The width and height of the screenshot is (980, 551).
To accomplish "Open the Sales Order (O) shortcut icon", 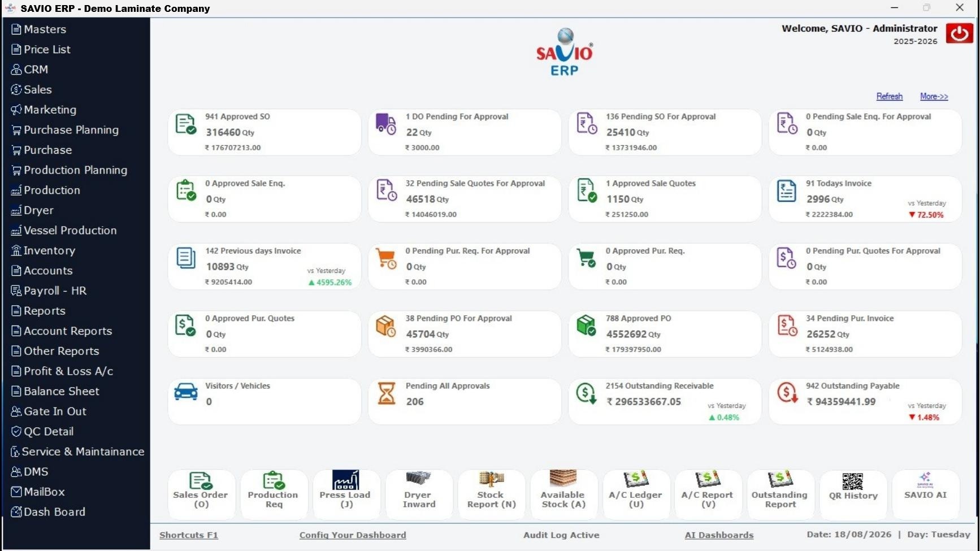I will 200,481.
